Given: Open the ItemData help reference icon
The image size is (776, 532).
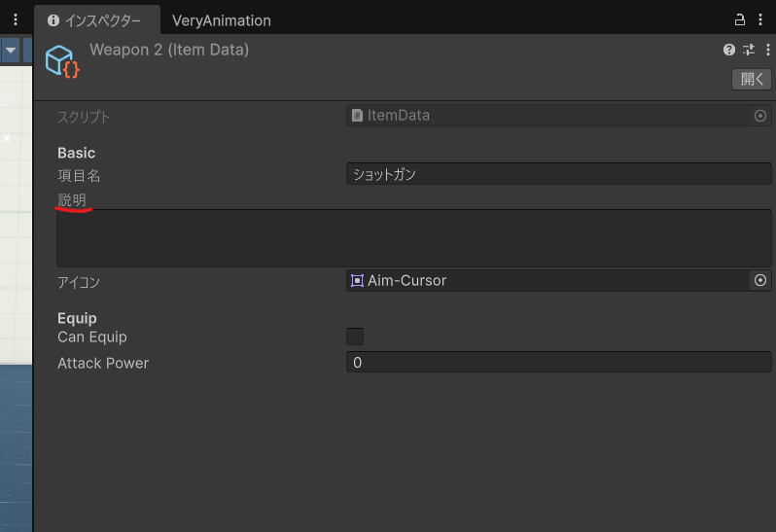Looking at the screenshot, I should click(728, 50).
